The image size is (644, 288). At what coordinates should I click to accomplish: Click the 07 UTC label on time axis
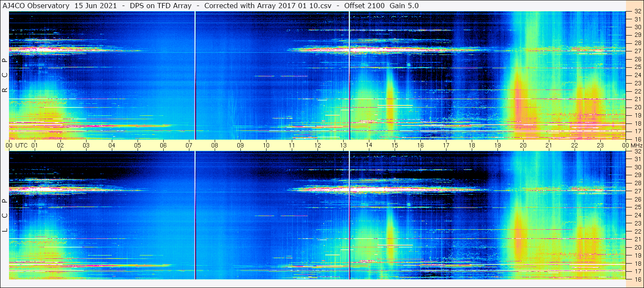[x=189, y=145]
